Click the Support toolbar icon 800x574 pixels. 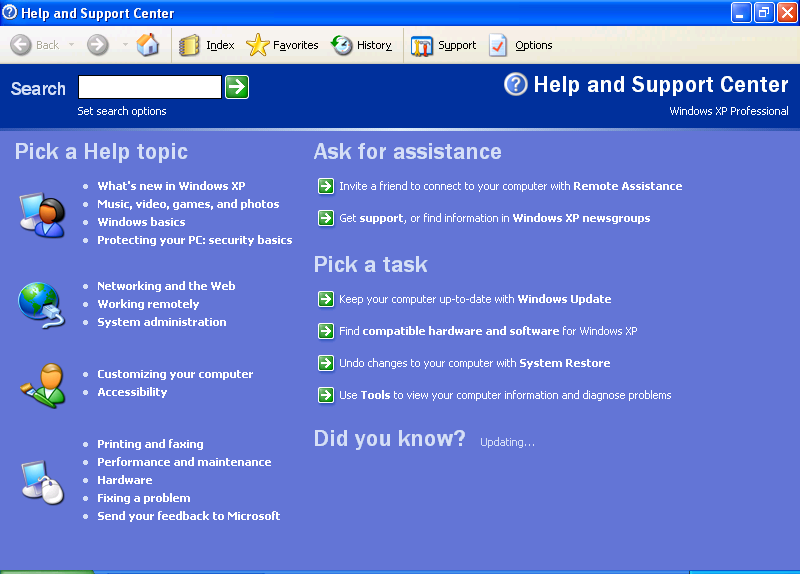point(421,46)
